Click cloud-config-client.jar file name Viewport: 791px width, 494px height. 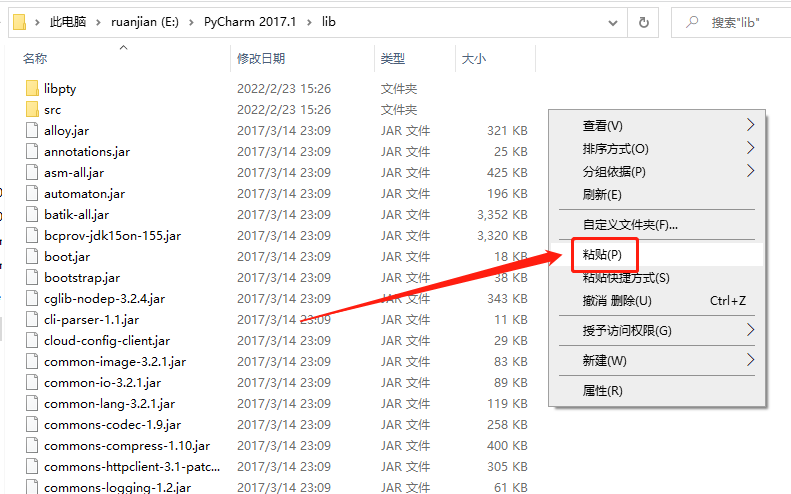point(106,341)
